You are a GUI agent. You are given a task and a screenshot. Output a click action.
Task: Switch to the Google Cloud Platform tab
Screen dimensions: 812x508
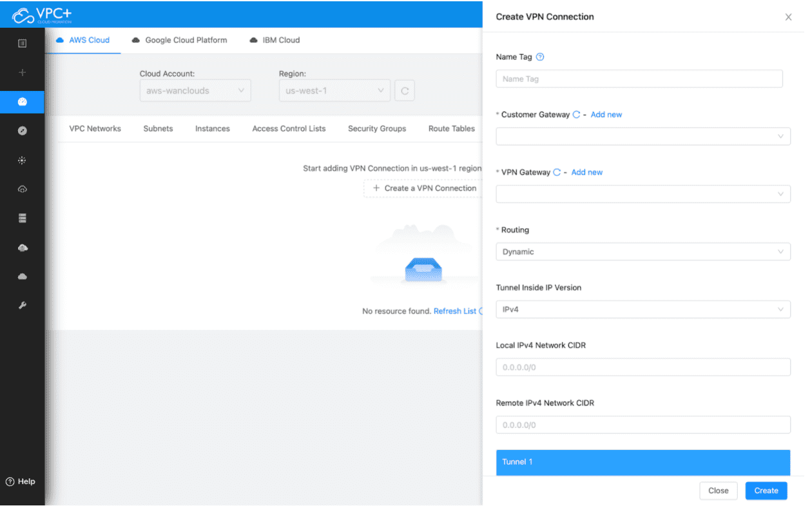[x=180, y=40]
